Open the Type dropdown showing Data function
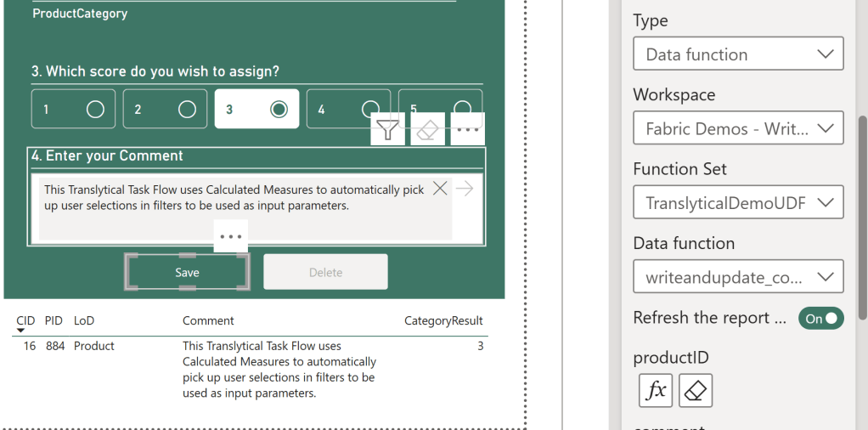Screen dimensions: 868x430 (x=738, y=54)
